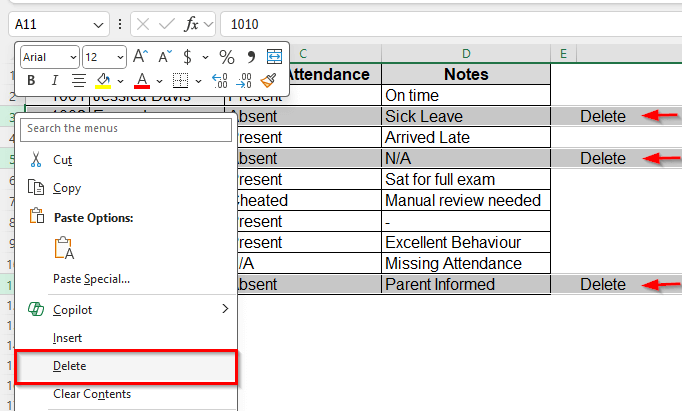The height and width of the screenshot is (411, 682).
Task: Click the Merge and Center icon
Action: (274, 57)
